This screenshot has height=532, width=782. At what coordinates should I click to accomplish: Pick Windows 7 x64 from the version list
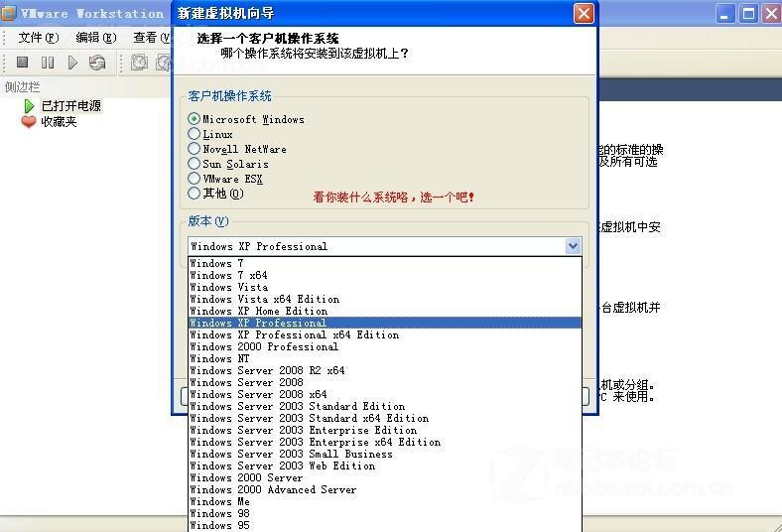[229, 275]
